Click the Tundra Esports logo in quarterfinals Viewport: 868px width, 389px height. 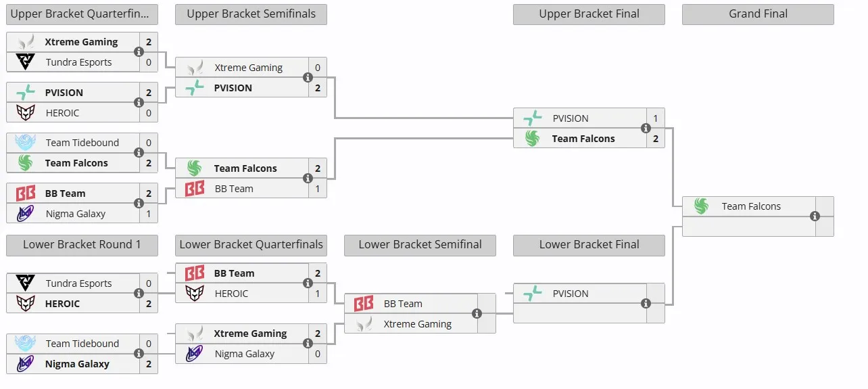click(25, 62)
